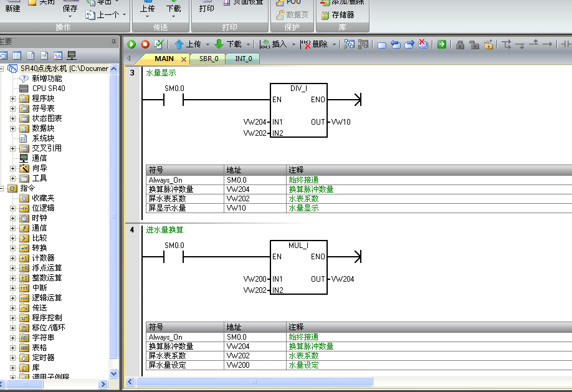Image resolution: width=572 pixels, height=392 pixels.
Task: Click the insert upward line icon
Action: tap(534, 43)
